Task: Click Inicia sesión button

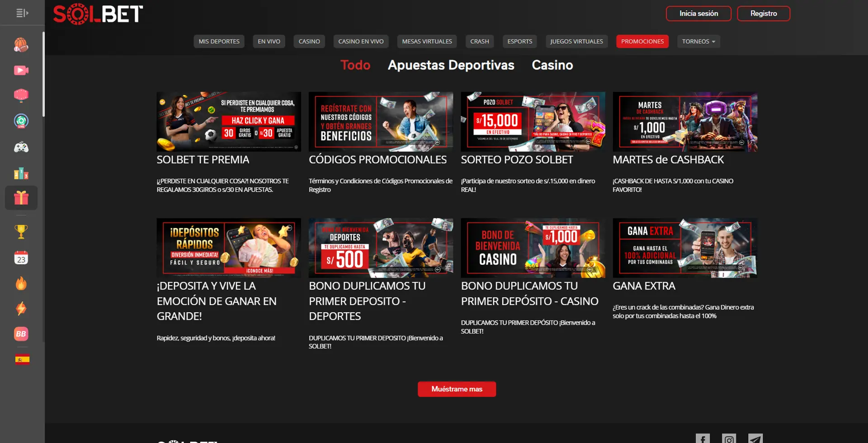Action: coord(698,14)
